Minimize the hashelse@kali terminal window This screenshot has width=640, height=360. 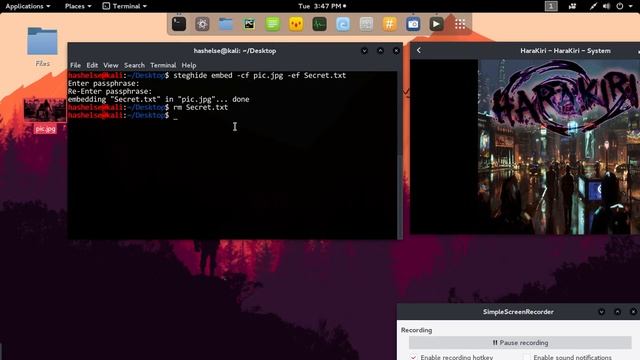(364, 51)
